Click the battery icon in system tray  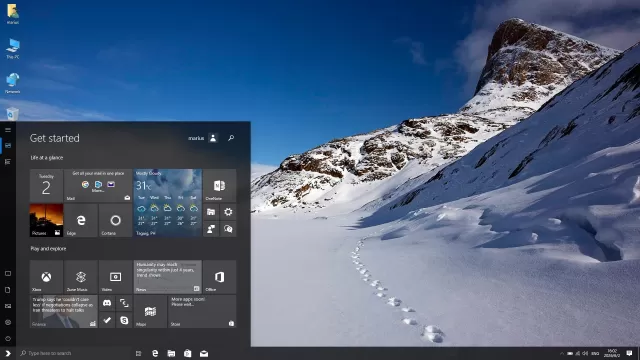pos(570,353)
